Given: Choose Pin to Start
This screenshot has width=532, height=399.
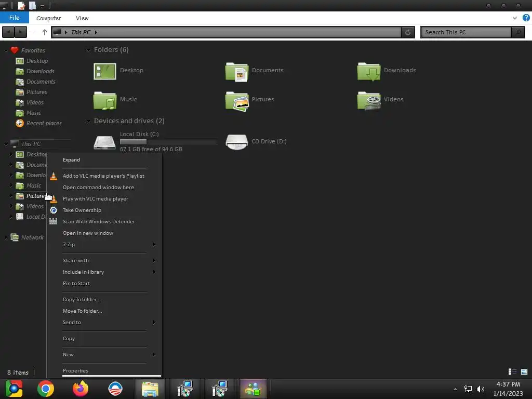Looking at the screenshot, I should 104,283.
